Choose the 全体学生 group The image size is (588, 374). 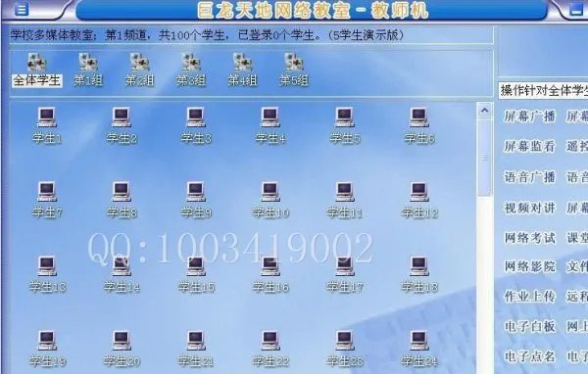tap(37, 70)
